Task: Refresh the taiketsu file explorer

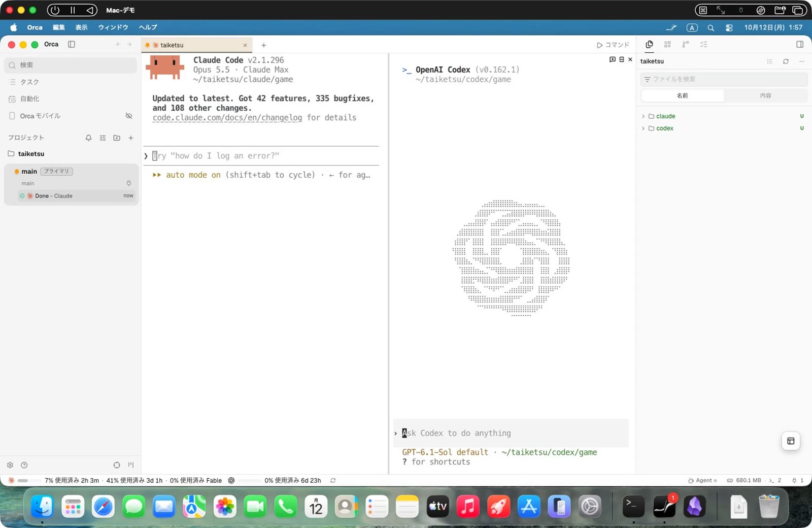Action: point(786,61)
